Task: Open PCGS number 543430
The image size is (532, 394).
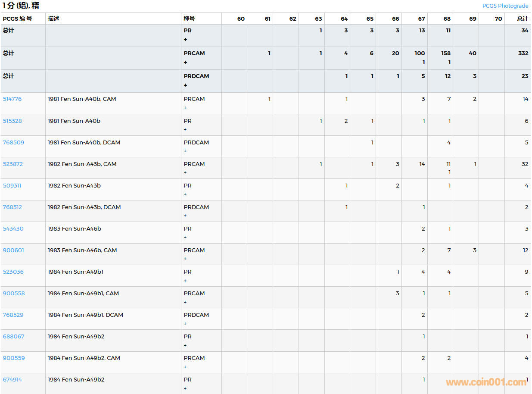Action: point(13,229)
